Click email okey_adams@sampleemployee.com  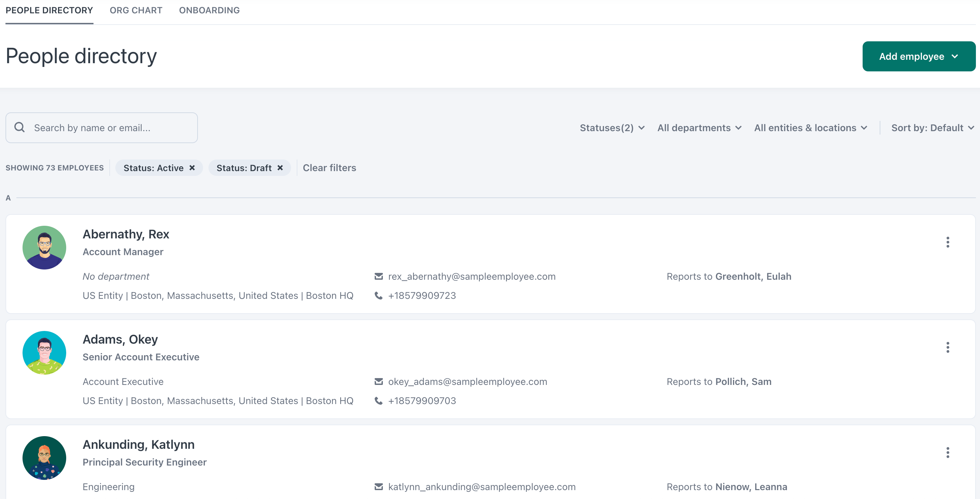point(467,381)
